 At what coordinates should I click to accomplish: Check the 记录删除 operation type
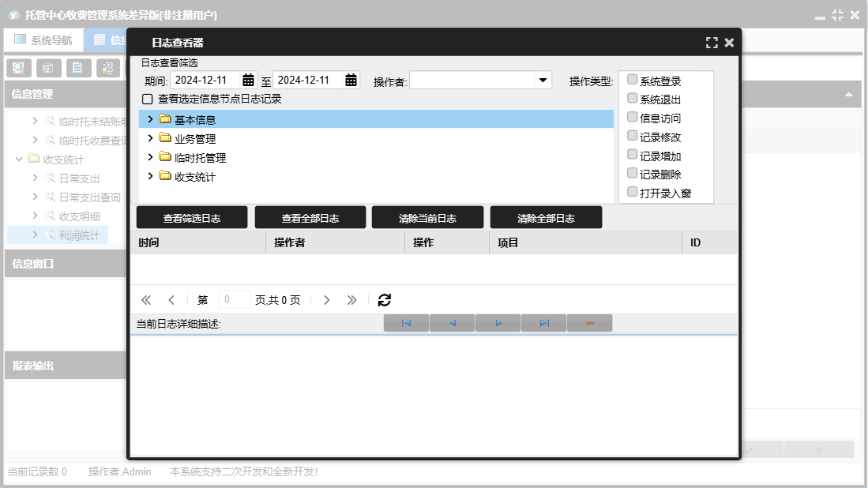[x=632, y=173]
